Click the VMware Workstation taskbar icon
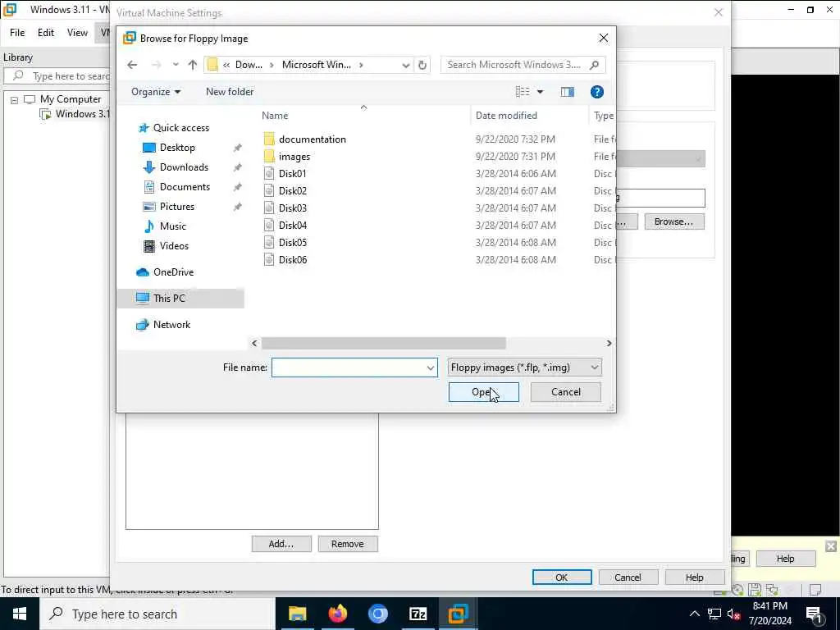The height and width of the screenshot is (630, 840). point(458,614)
